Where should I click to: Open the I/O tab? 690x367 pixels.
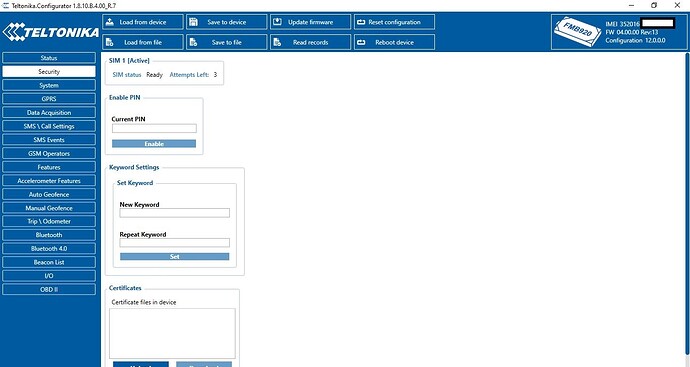pyautogui.click(x=49, y=276)
